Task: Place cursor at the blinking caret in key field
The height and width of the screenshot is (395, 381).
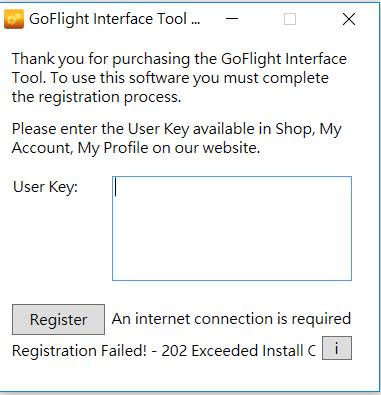Action: [x=116, y=188]
